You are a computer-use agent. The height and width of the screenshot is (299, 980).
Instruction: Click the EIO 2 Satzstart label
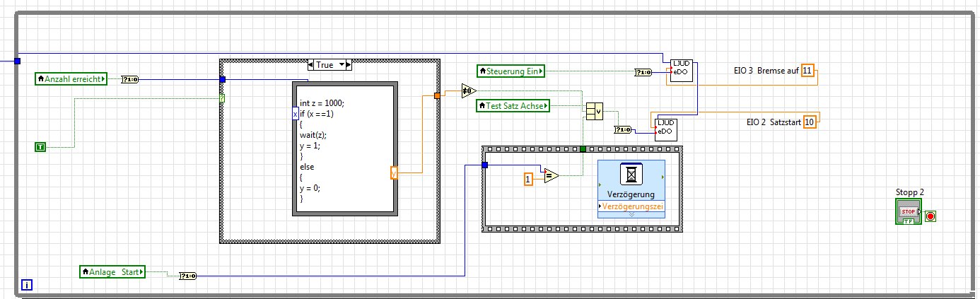tap(774, 122)
